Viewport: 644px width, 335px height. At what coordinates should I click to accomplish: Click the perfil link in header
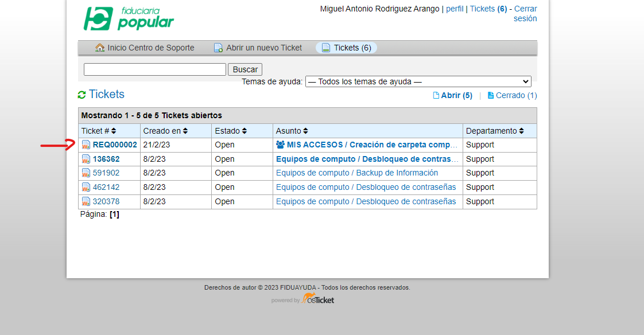[455, 9]
